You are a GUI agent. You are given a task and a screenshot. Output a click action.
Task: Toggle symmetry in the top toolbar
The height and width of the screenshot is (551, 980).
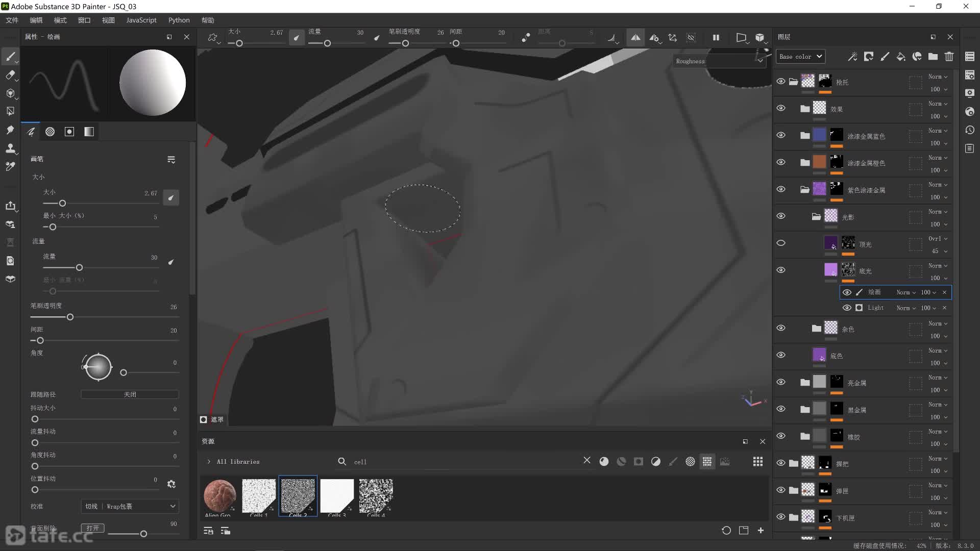point(635,38)
